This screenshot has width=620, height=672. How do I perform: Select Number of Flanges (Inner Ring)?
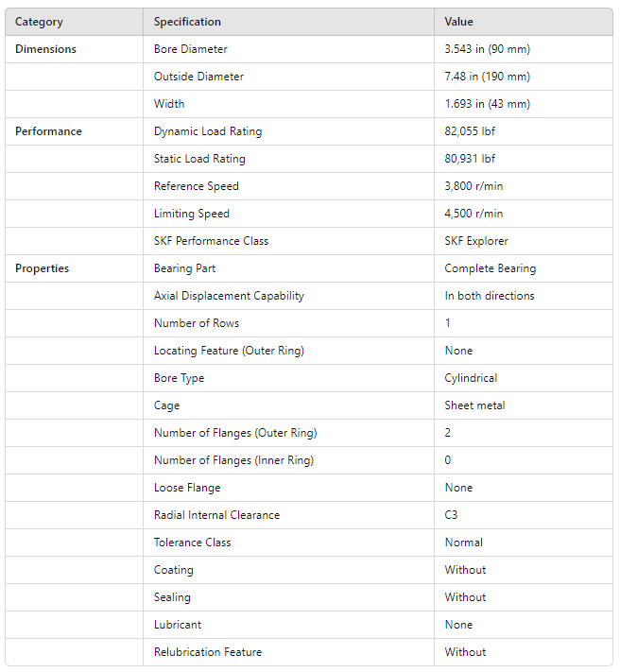pos(233,460)
